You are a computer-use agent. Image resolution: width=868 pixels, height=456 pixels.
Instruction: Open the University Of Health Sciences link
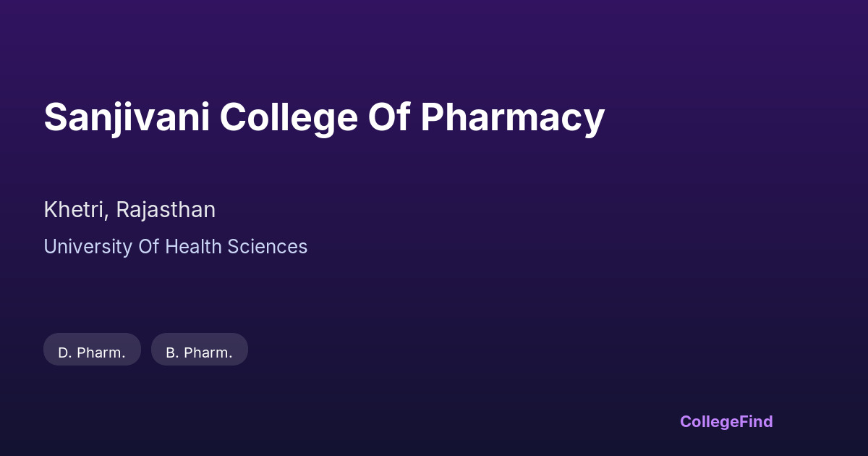click(x=176, y=247)
